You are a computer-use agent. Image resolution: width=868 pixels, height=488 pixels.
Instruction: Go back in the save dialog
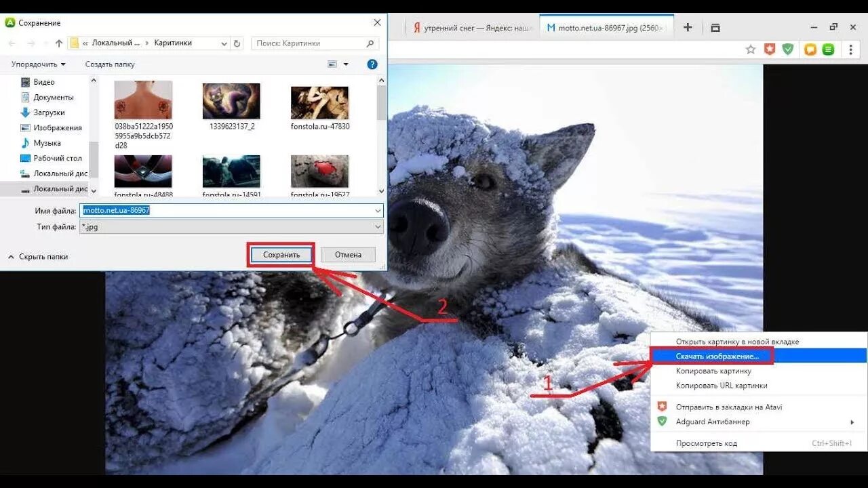[12, 43]
